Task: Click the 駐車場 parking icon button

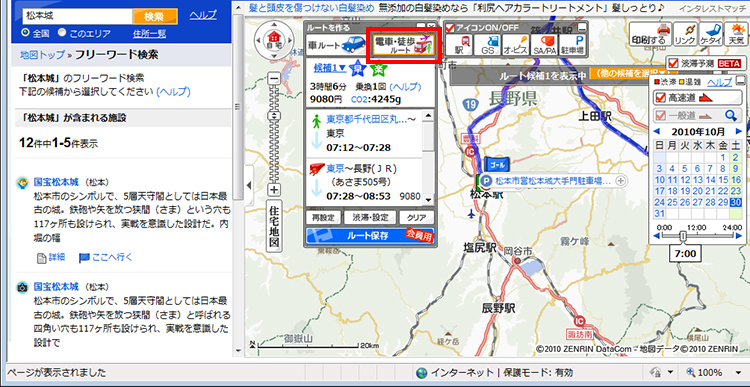Action: [573, 44]
